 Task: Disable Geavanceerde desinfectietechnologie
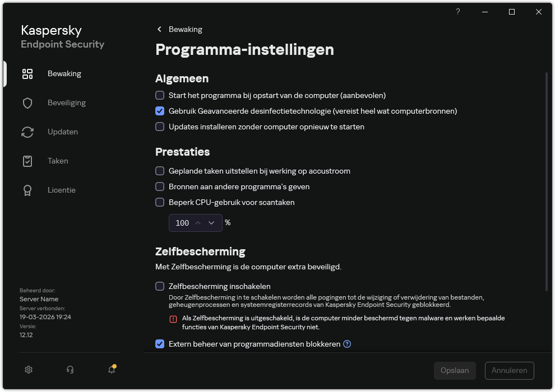coord(160,111)
